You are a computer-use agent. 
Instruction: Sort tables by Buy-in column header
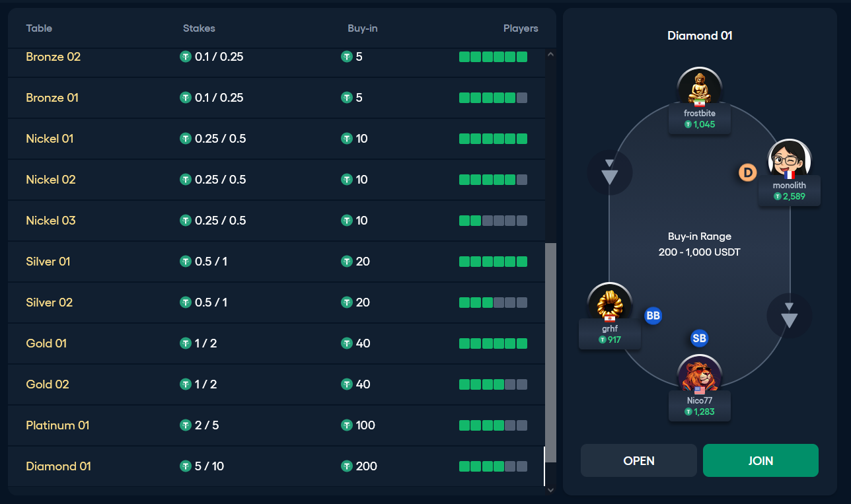363,28
